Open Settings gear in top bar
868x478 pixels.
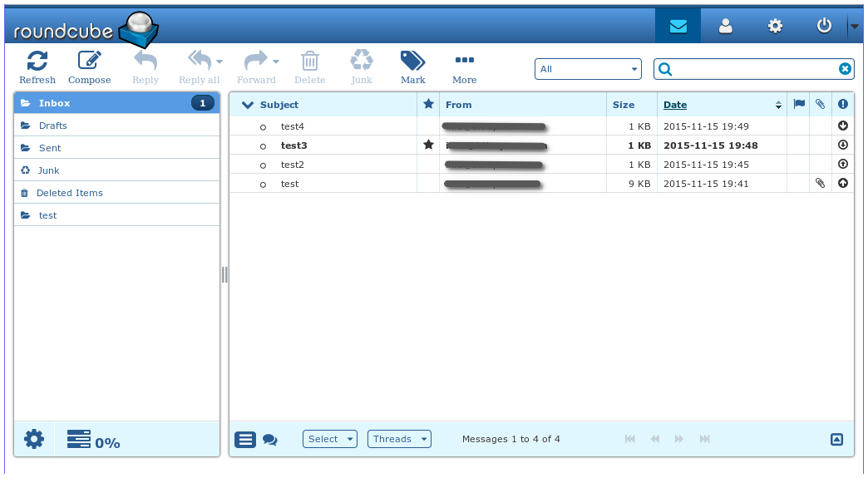pyautogui.click(x=775, y=26)
